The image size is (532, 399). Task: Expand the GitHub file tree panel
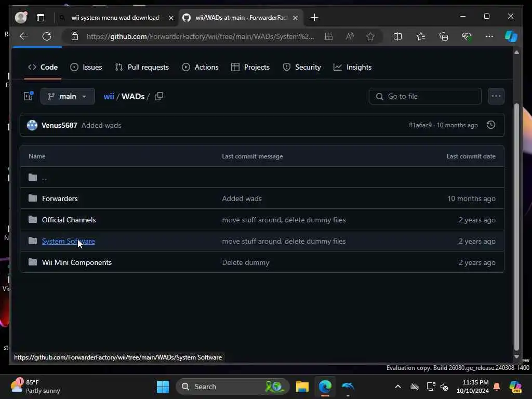tap(29, 96)
